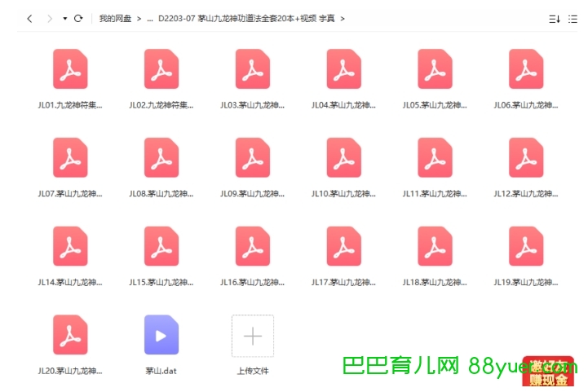This screenshot has width=588, height=392.
Task: Select the JL02 PDF file icon
Action: tap(161, 69)
